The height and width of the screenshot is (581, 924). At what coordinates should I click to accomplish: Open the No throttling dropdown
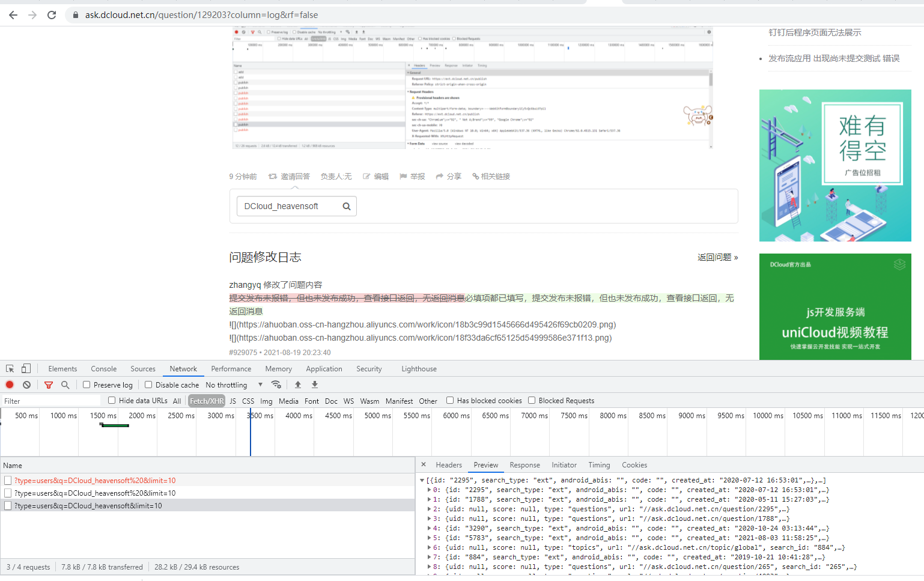(234, 385)
